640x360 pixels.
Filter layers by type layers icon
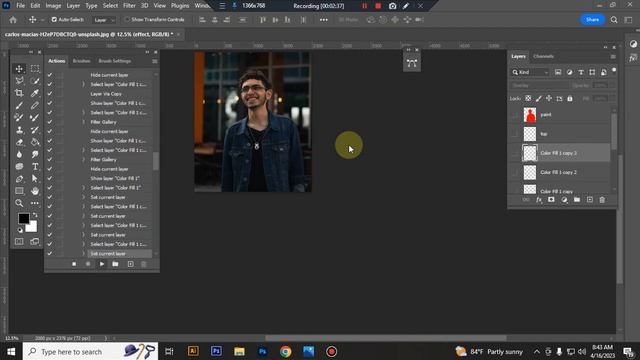581,72
